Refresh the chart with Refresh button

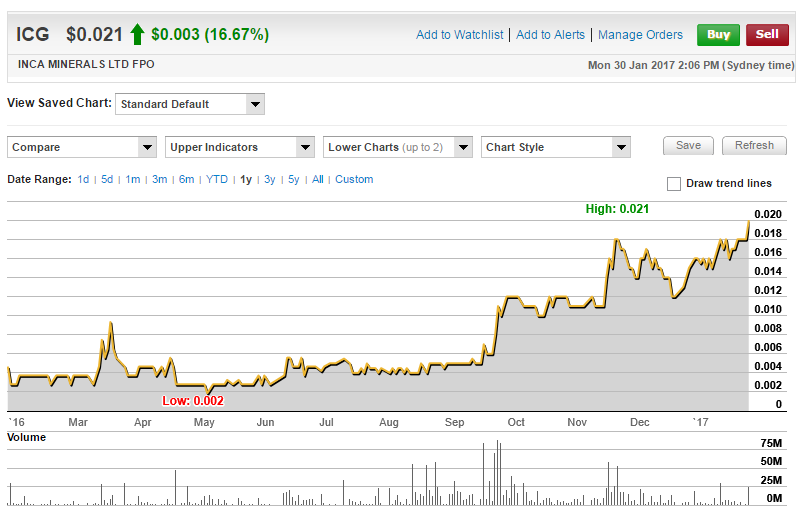[754, 146]
